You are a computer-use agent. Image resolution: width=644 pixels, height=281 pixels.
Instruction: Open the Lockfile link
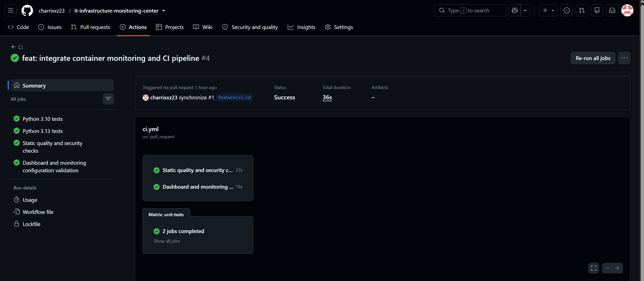32,224
